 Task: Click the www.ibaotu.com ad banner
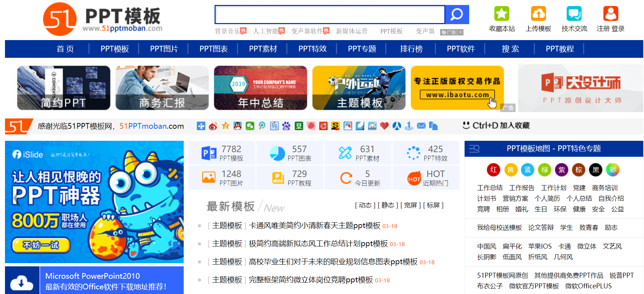(x=457, y=88)
